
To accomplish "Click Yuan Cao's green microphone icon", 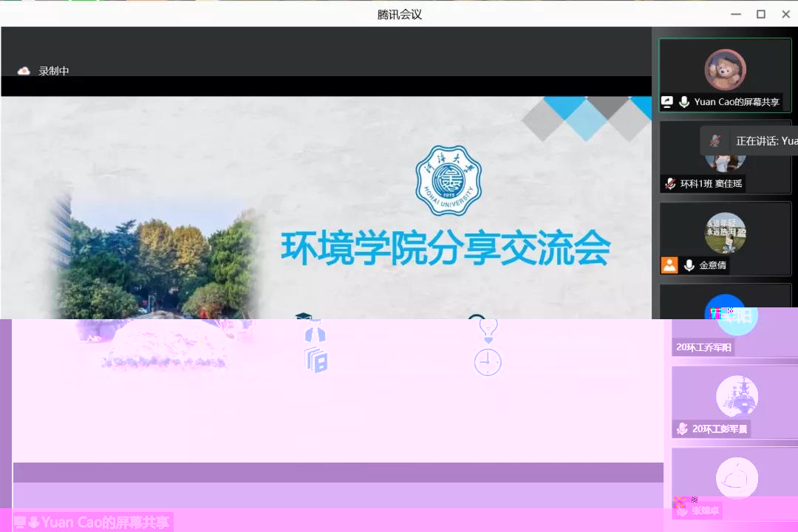I will [684, 102].
